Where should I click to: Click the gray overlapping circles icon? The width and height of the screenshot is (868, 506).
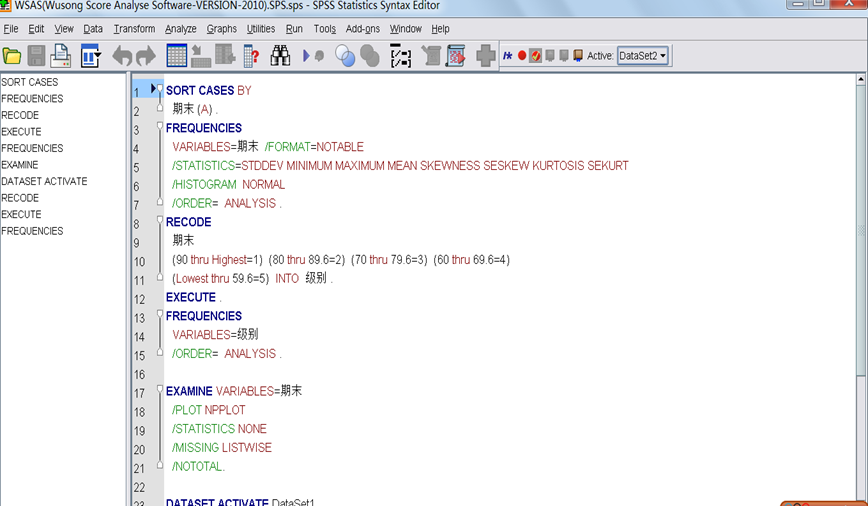370,56
